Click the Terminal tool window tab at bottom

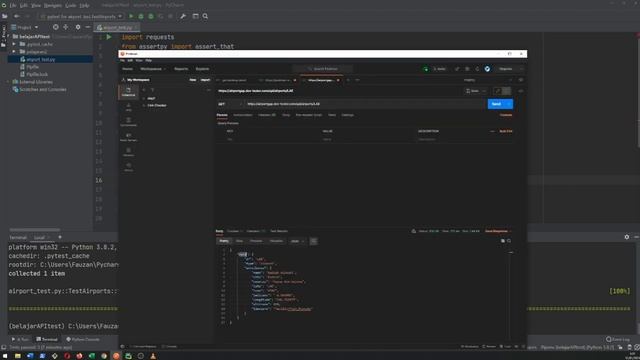coord(47,339)
